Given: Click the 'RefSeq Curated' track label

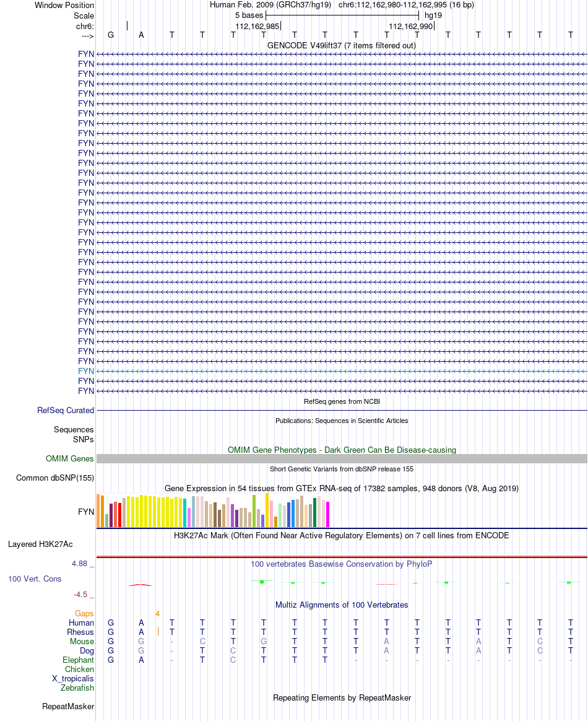Looking at the screenshot, I should (66, 410).
